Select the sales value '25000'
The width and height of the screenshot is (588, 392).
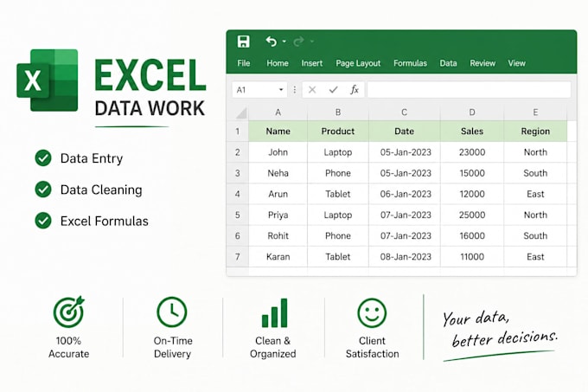[x=472, y=215]
